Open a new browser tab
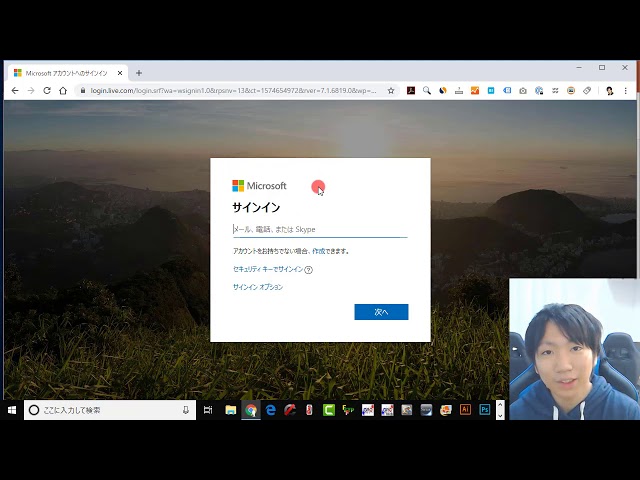This screenshot has height=480, width=640. [x=139, y=73]
